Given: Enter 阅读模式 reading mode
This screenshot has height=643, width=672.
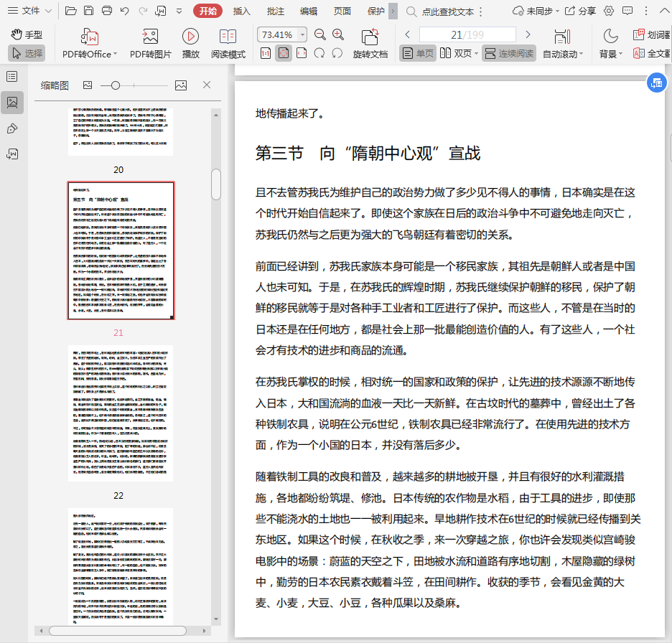Looking at the screenshot, I should (228, 37).
